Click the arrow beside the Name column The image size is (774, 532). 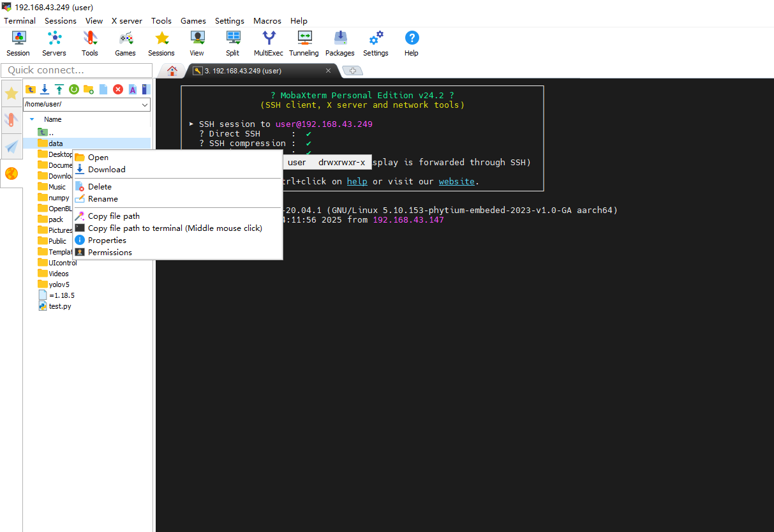tap(32, 119)
